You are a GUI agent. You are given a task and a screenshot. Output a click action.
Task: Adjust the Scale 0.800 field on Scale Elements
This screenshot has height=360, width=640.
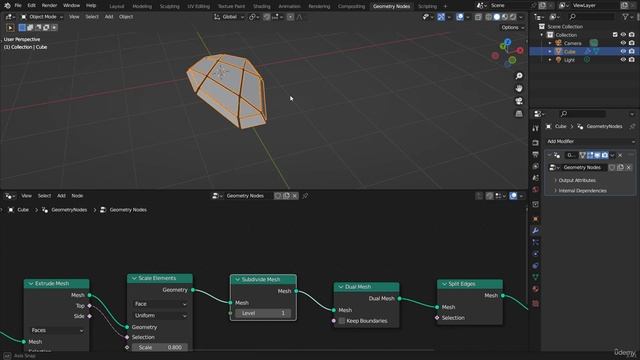click(160, 347)
